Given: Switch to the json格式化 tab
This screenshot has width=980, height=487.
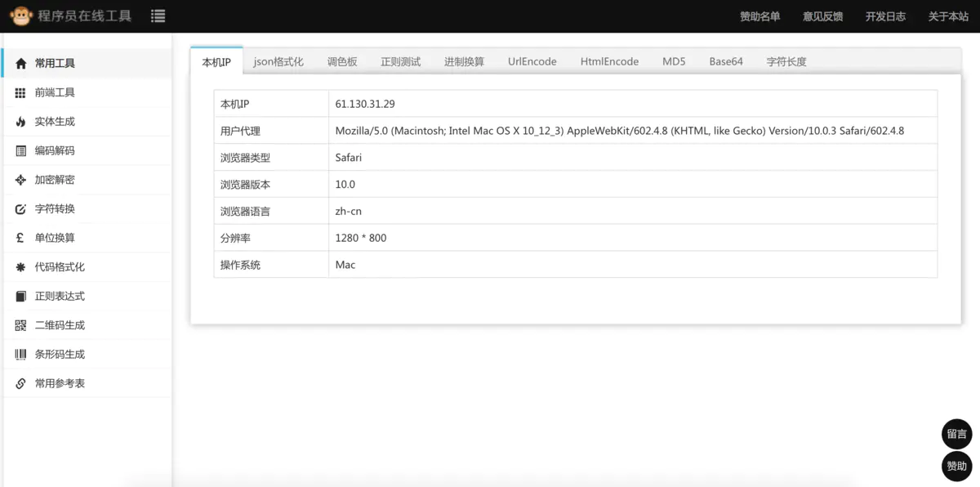Looking at the screenshot, I should (278, 61).
